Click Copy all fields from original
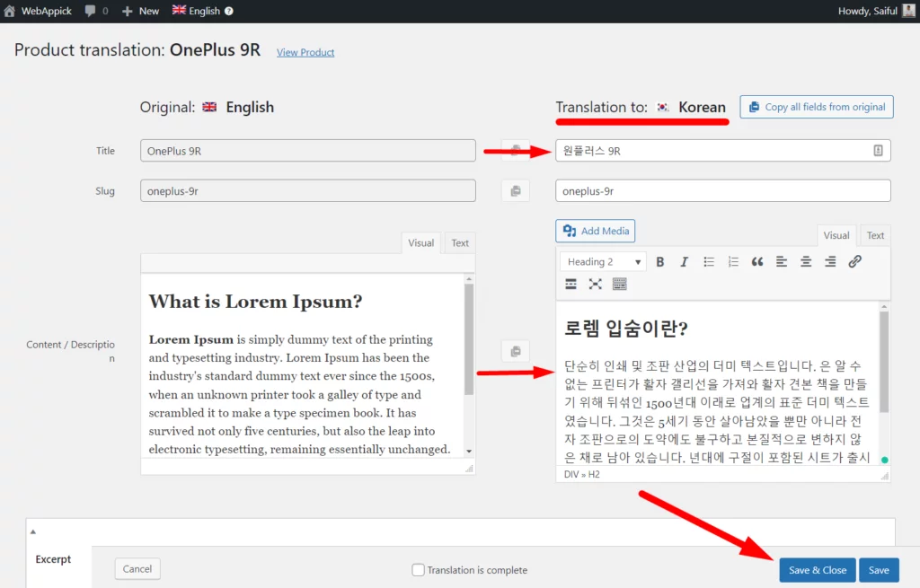 (x=816, y=107)
